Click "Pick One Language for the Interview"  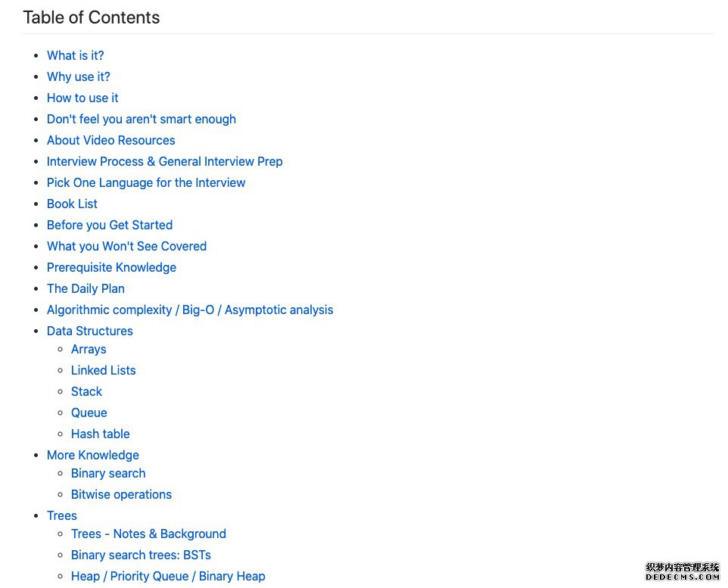coord(146,183)
